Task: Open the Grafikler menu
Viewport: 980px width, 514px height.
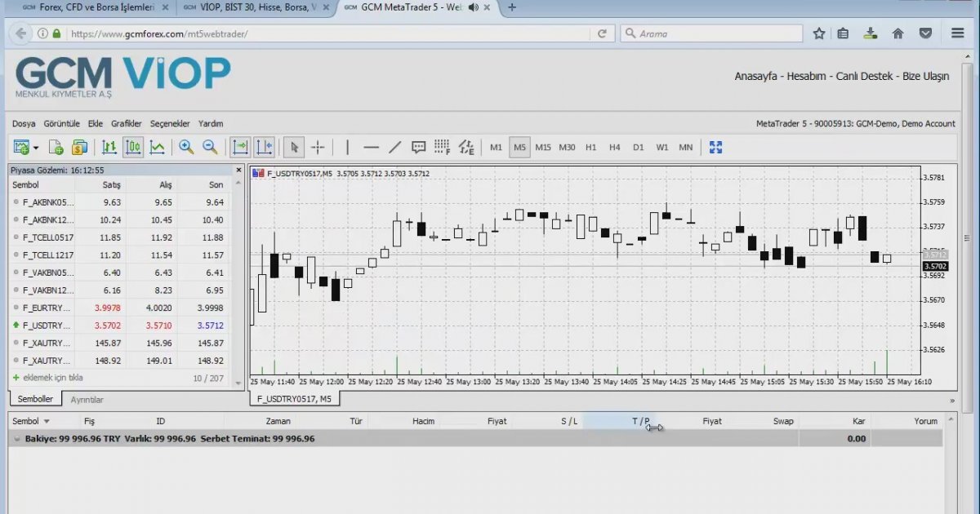Action: click(x=127, y=124)
